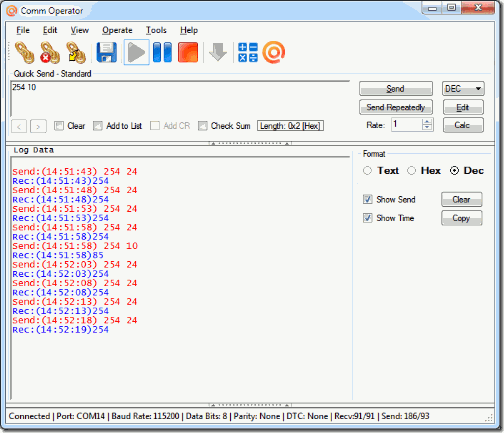Select the Hex format radio button
The height and width of the screenshot is (433, 504).
411,171
